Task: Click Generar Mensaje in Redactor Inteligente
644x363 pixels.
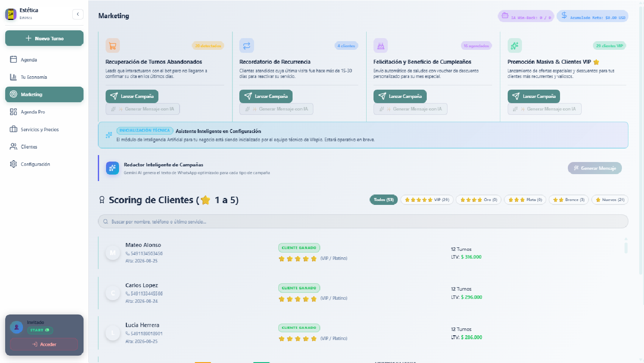Action: [x=595, y=168]
